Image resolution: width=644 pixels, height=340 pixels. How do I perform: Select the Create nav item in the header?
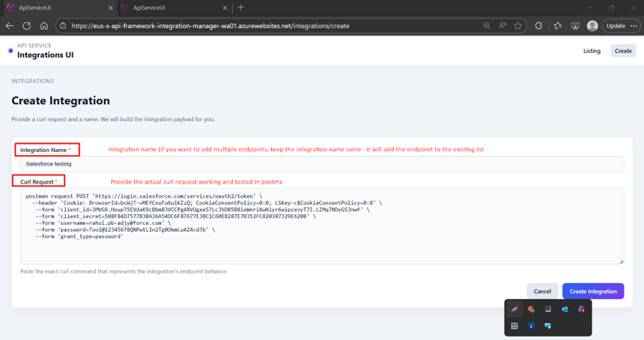click(623, 51)
